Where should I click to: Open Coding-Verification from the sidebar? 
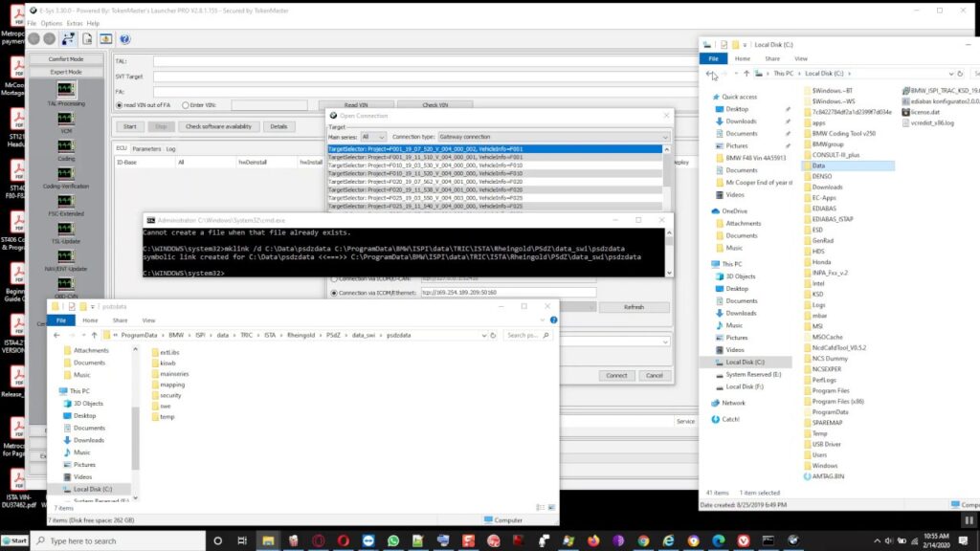pyautogui.click(x=65, y=173)
